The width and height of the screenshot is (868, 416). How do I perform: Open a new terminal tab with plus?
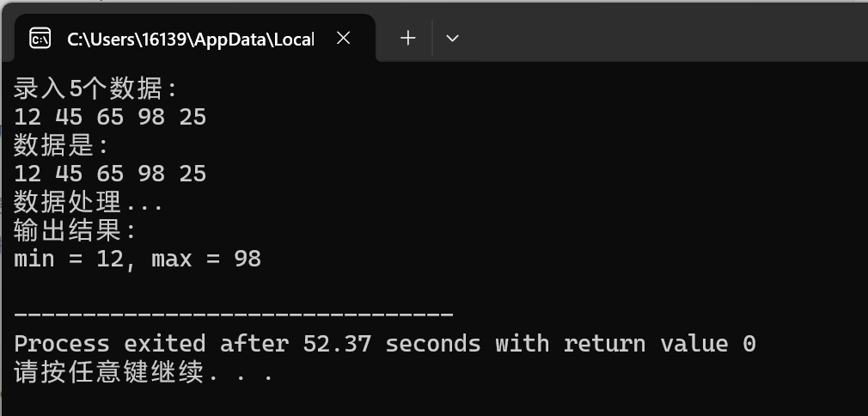point(408,38)
